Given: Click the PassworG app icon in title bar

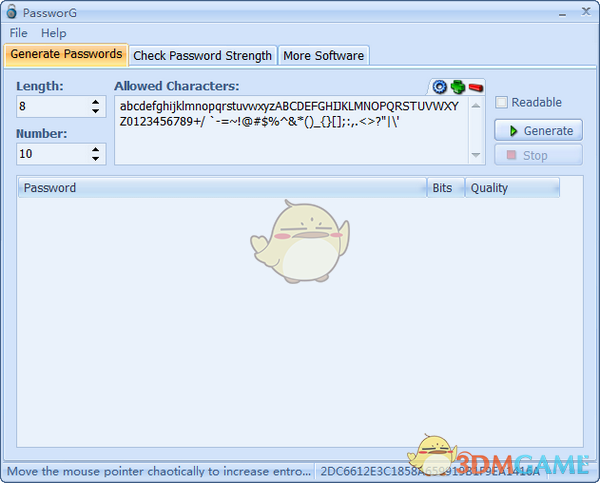Looking at the screenshot, I should pyautogui.click(x=10, y=11).
